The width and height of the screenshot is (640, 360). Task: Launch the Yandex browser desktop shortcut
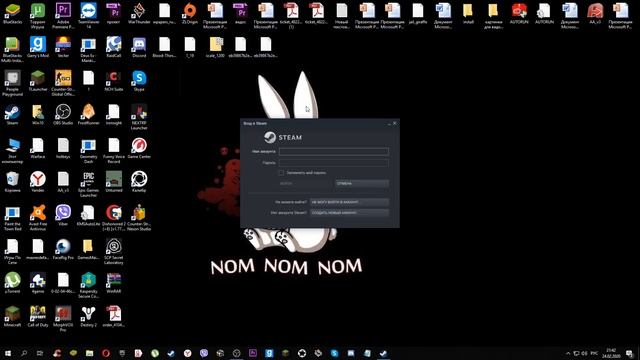38,182
